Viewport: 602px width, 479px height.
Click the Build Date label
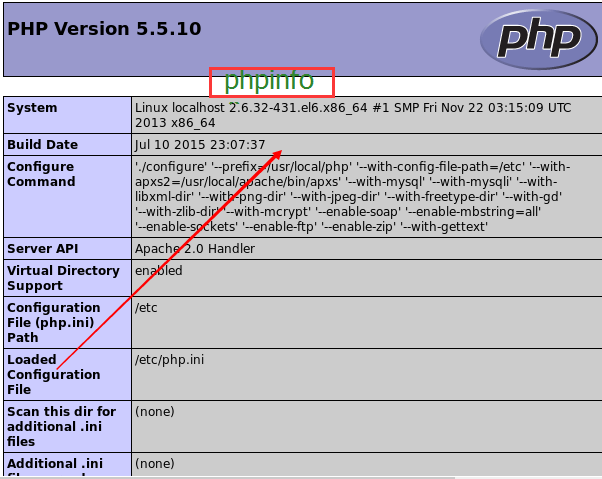43,145
